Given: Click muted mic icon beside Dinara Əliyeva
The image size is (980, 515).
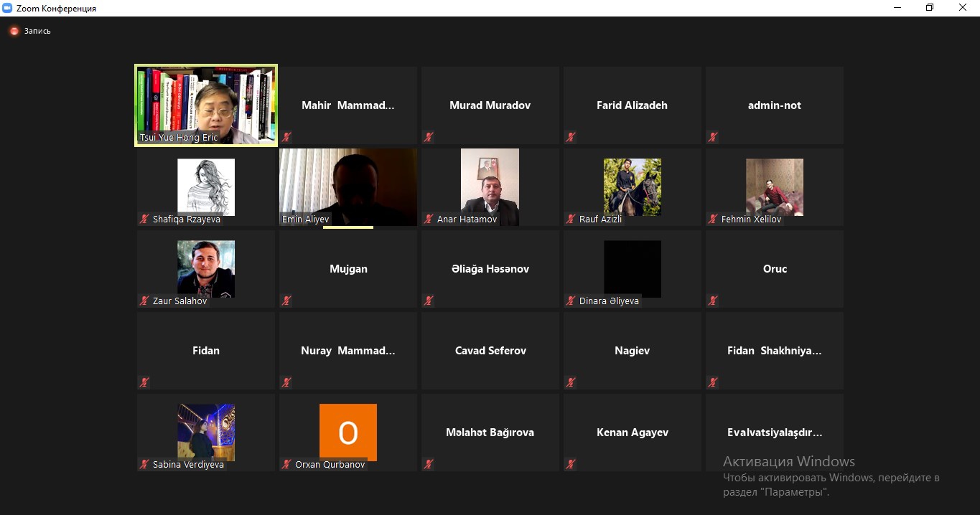Looking at the screenshot, I should tap(571, 301).
